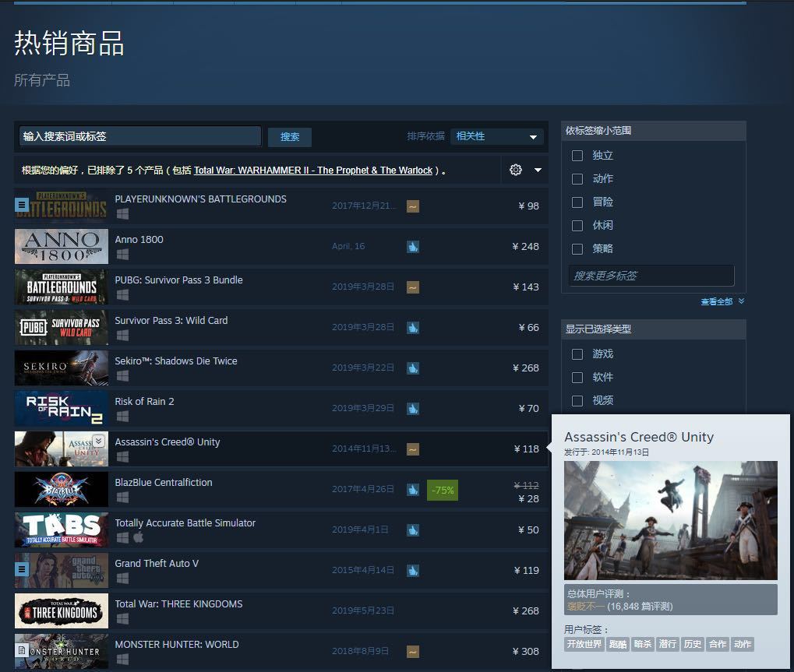Check the 独立 tag checkbox

pyautogui.click(x=577, y=156)
